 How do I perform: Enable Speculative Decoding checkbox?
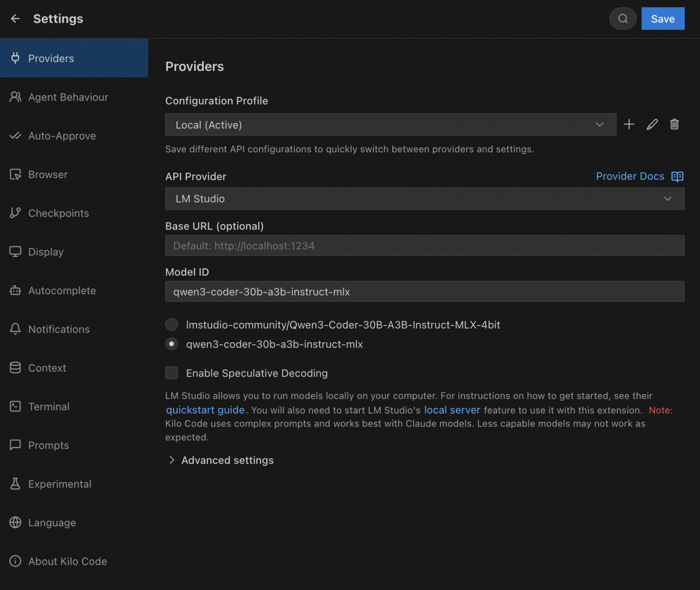[x=171, y=373]
